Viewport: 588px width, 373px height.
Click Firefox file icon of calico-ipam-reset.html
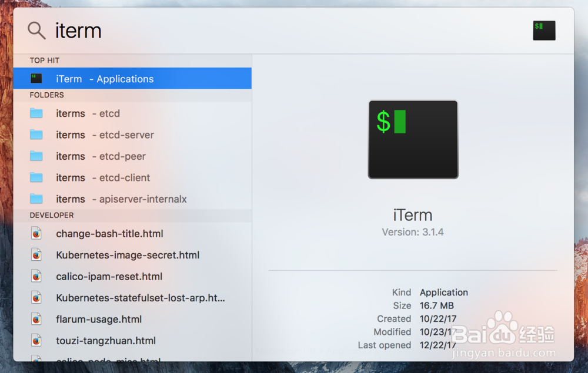[36, 276]
